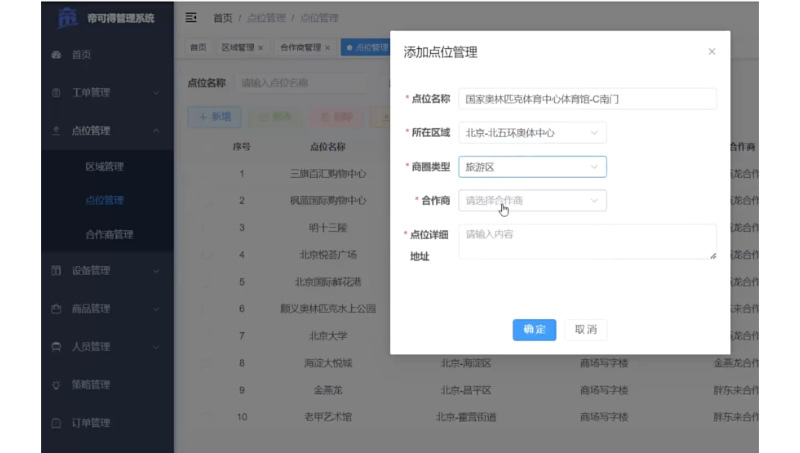
Task: Switch to the 区域管理 page tab
Action: click(x=242, y=47)
